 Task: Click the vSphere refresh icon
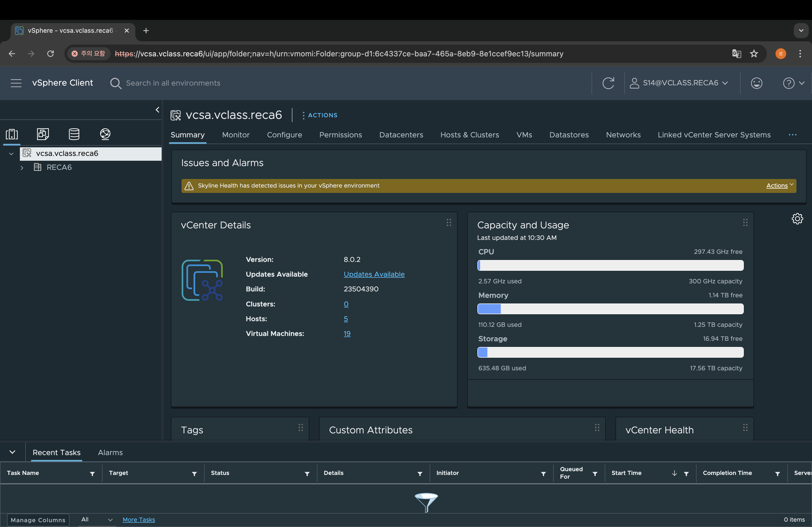coord(608,83)
